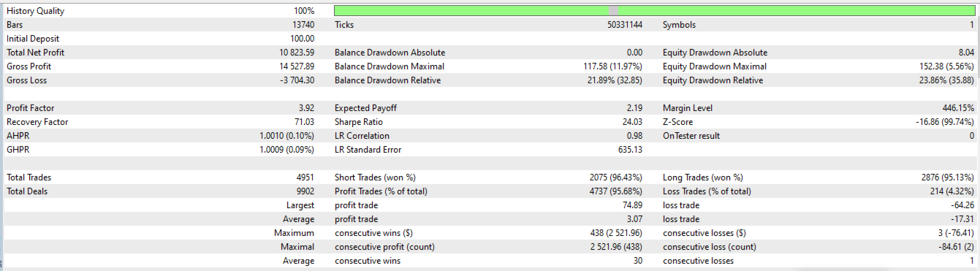Click the OnTester result label

click(x=691, y=136)
